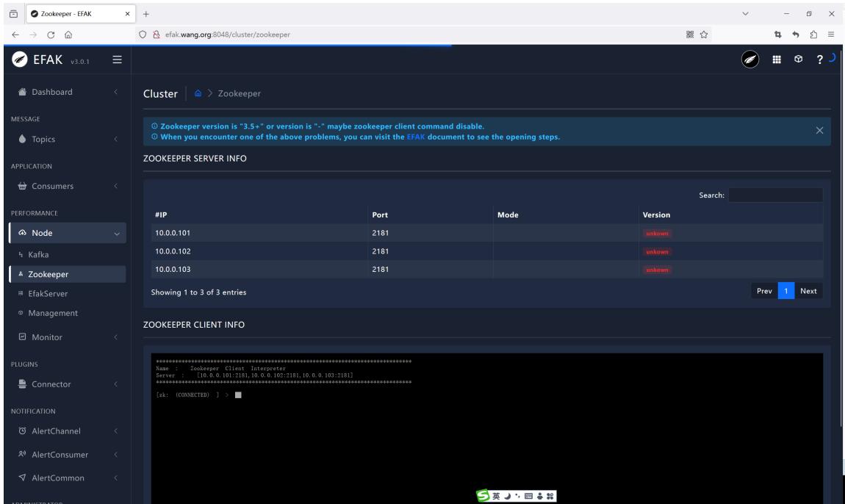Select IP cell 10.0.0.101
The width and height of the screenshot is (845, 504).
[173, 233]
